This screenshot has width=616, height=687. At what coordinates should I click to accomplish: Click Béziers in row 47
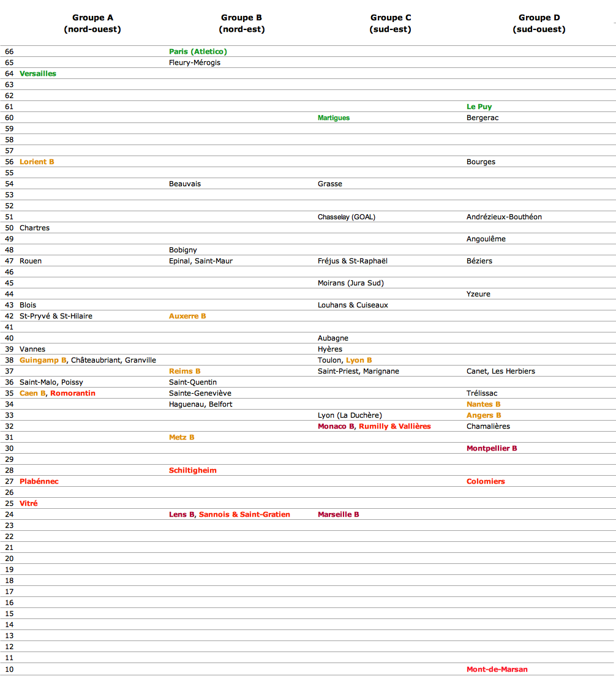[x=479, y=261]
